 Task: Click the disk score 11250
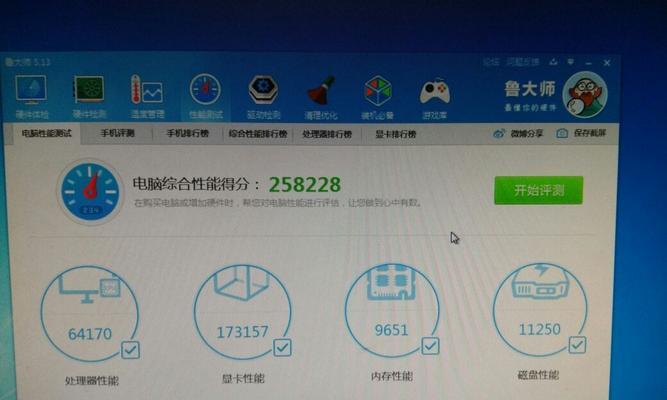[x=539, y=329]
